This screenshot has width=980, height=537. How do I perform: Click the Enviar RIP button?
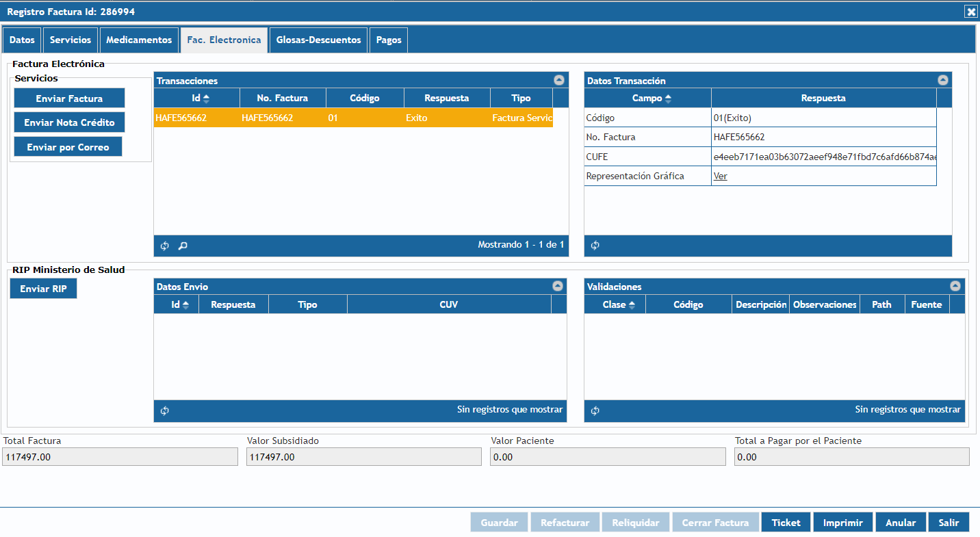pyautogui.click(x=43, y=289)
